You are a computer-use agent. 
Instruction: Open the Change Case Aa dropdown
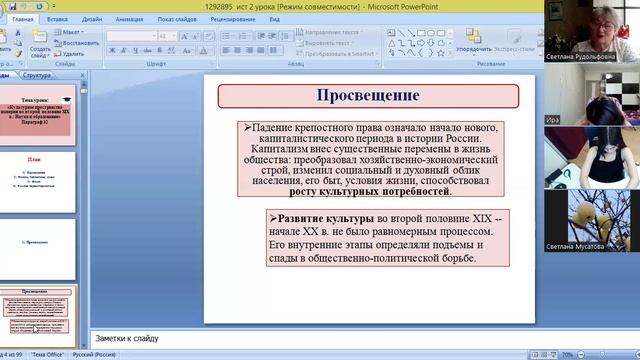187,51
